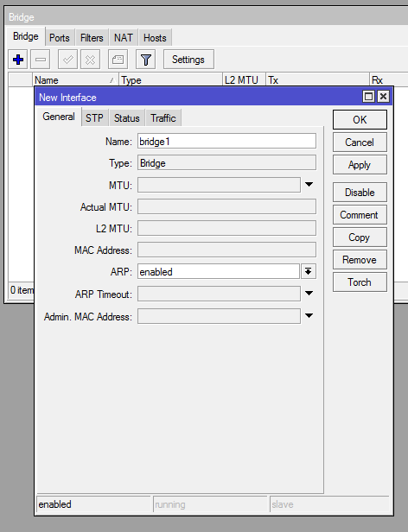The width and height of the screenshot is (408, 532).
Task: Click the Type column header
Action: click(x=170, y=80)
